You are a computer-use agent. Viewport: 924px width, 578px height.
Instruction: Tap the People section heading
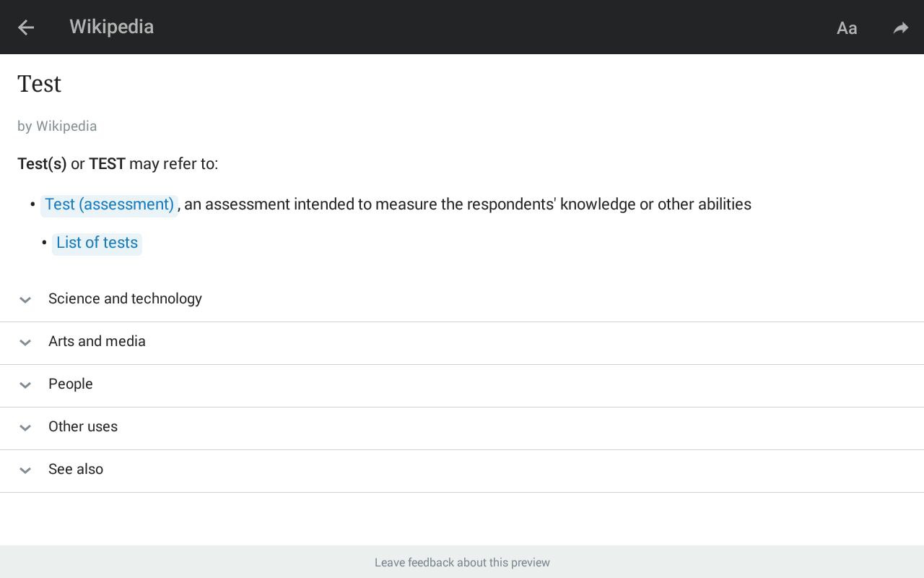click(71, 384)
